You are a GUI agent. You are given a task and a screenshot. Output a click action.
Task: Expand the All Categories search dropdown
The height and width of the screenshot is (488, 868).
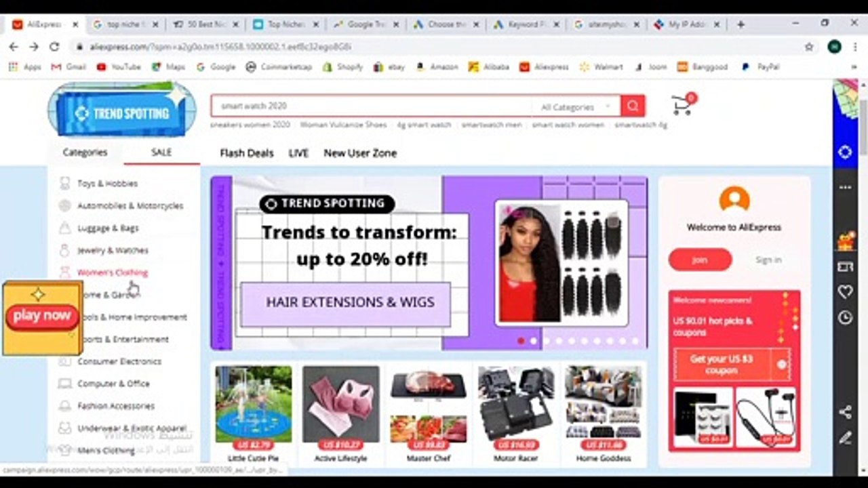point(576,107)
